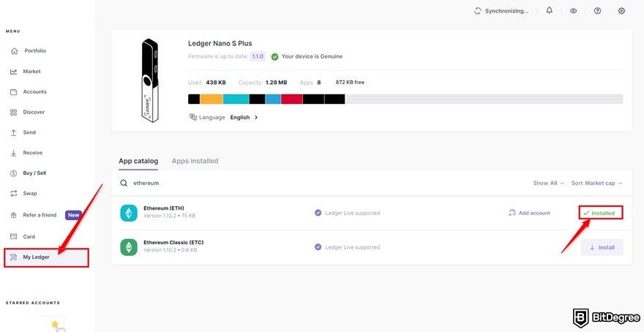Click the Refer a friend gift icon
The height and width of the screenshot is (332, 644).
coord(14,215)
